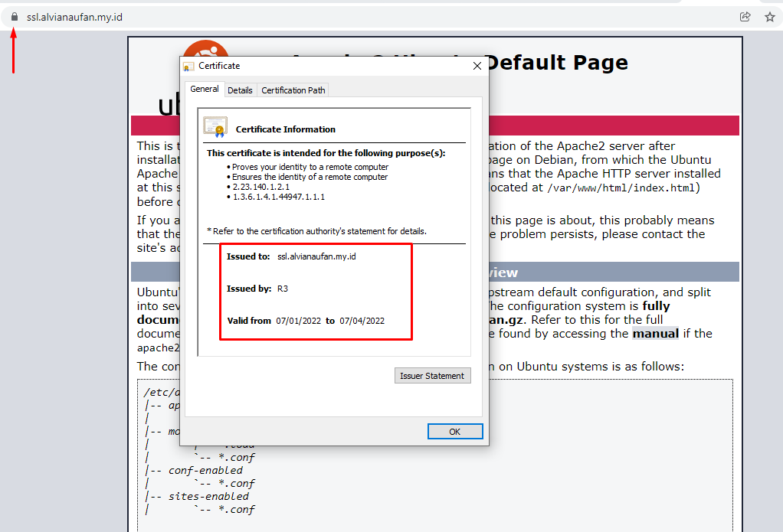The image size is (783, 532).
Task: Click "on Ubuntu systems is as follows:" text
Action: click(x=591, y=367)
